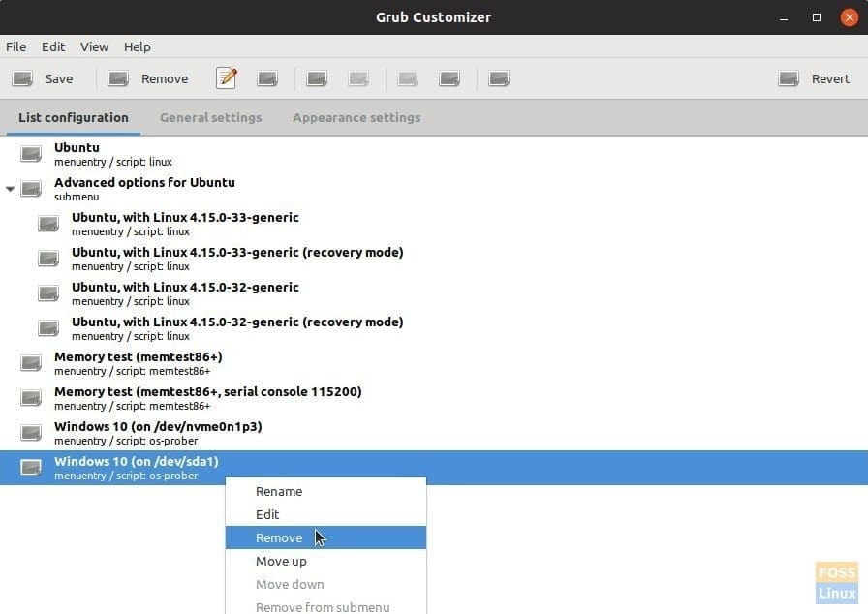Select the 4.15.0-32-generic recovery mode entry
The width and height of the screenshot is (868, 614).
[434, 328]
